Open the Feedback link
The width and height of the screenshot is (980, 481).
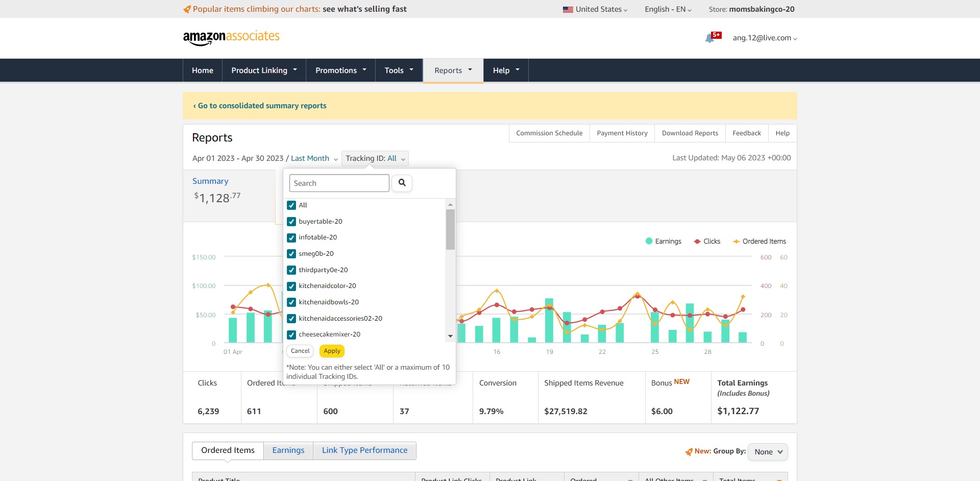[747, 133]
